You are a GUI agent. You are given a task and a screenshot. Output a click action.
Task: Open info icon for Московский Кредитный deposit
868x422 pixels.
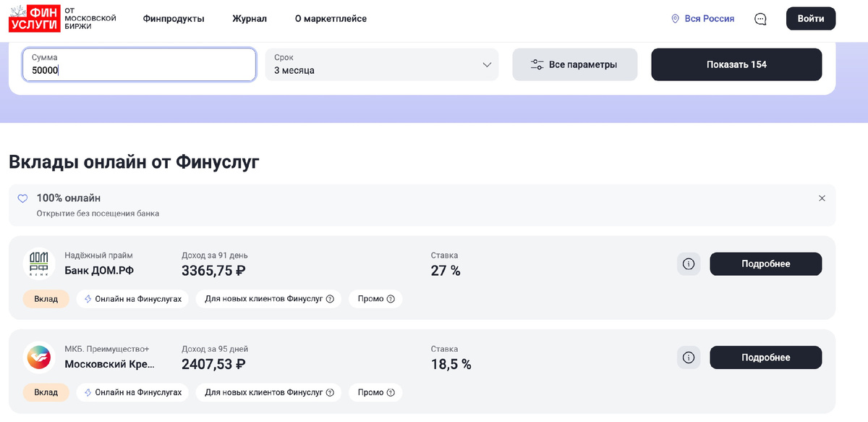click(x=689, y=358)
